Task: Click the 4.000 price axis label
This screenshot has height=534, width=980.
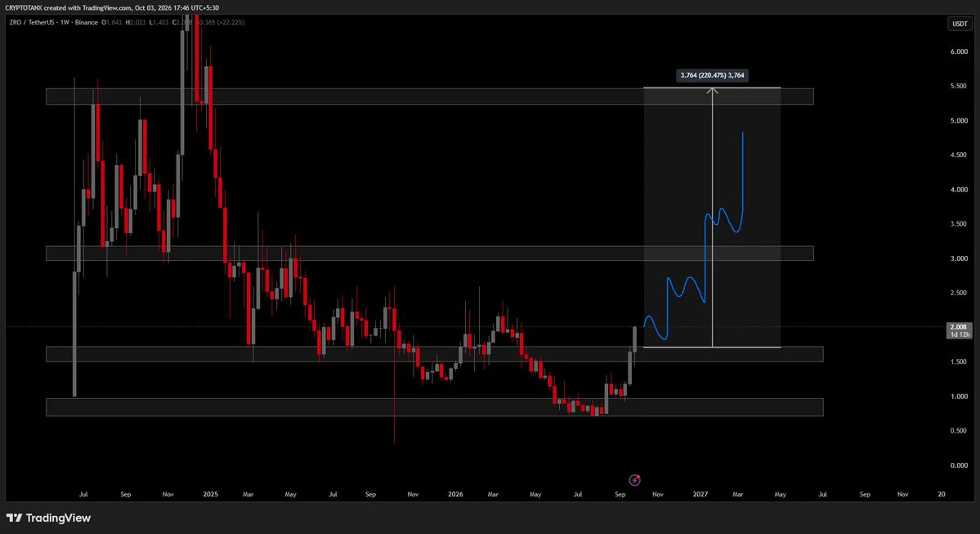Action: (959, 190)
